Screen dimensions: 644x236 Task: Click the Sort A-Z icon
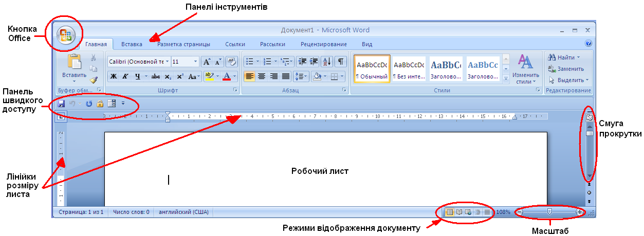[327, 62]
